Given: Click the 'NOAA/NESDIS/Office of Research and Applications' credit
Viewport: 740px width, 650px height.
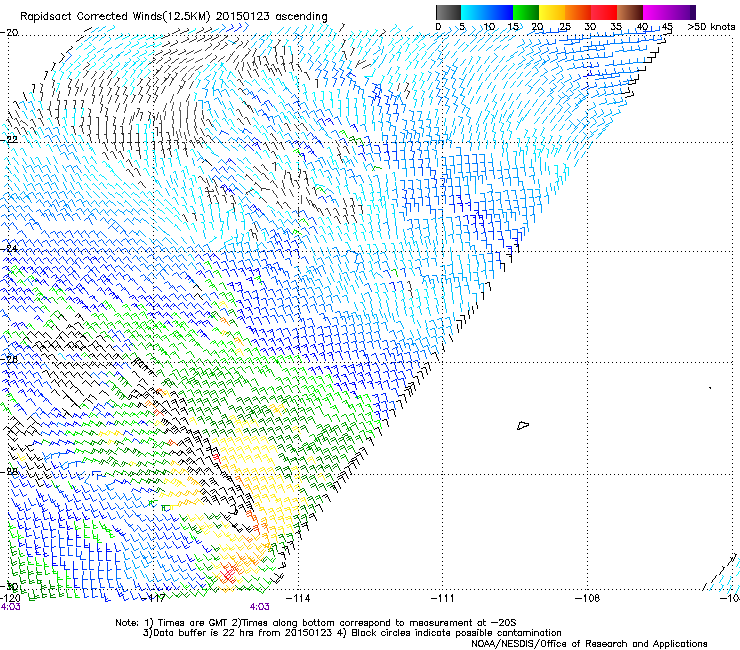Looking at the screenshot, I should (589, 644).
